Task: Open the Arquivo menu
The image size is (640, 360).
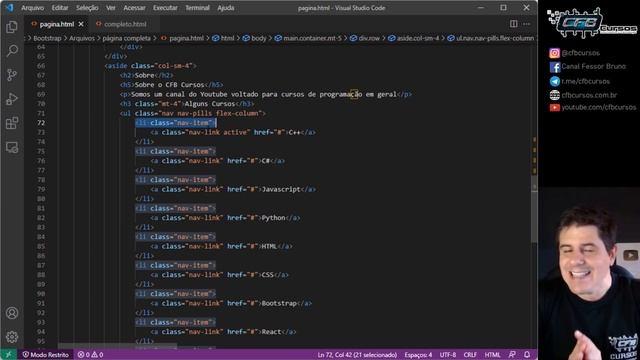Action: pyautogui.click(x=32, y=8)
